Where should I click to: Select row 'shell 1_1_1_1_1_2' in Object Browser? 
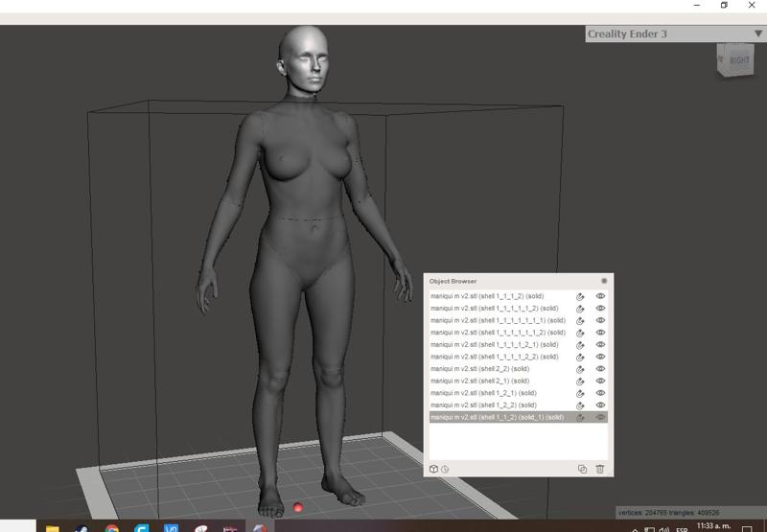(x=519, y=309)
